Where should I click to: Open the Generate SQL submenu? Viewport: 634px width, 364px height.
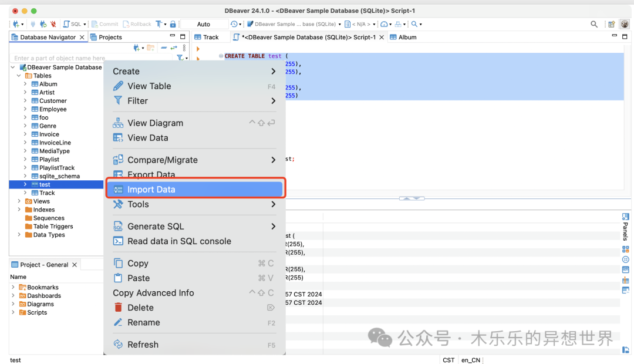coord(194,227)
